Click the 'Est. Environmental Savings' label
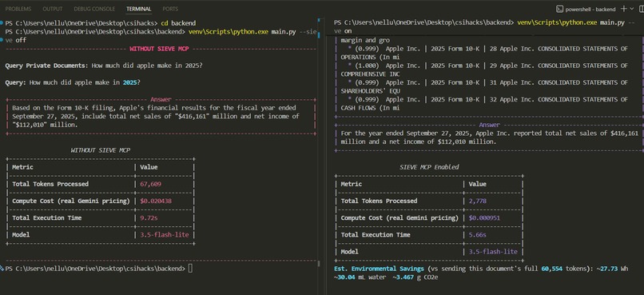 coord(379,269)
